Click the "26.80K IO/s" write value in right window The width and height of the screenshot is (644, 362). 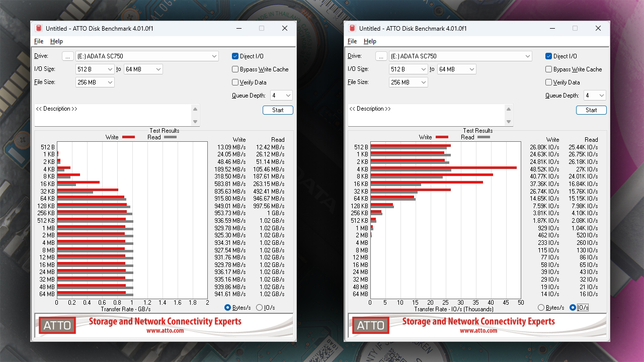click(x=544, y=147)
